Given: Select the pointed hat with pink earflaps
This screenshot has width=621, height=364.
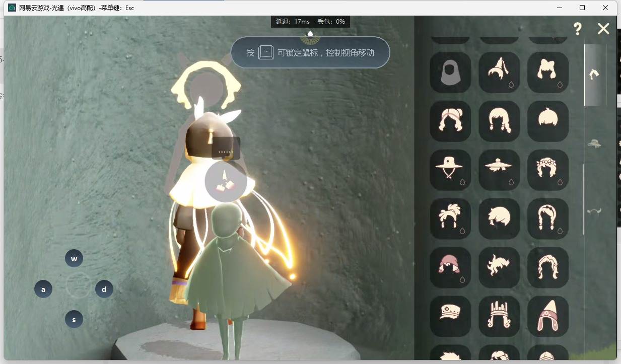Looking at the screenshot, I should tap(548, 317).
